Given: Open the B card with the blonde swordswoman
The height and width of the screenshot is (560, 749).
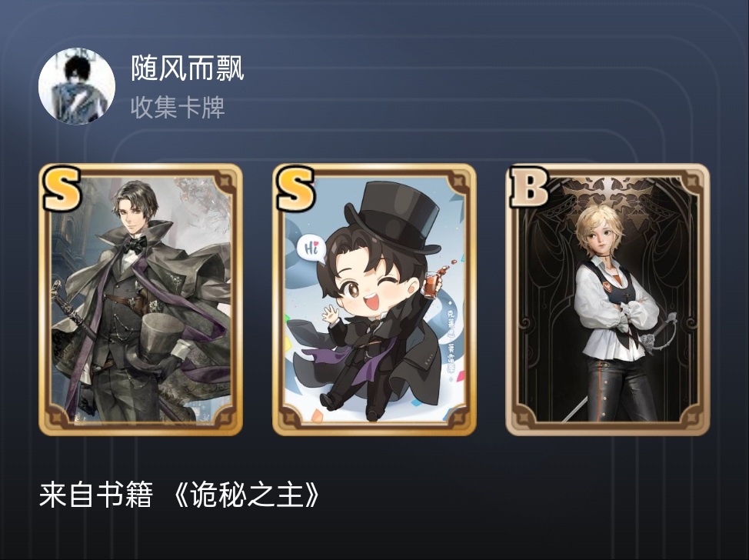Looking at the screenshot, I should click(x=608, y=299).
